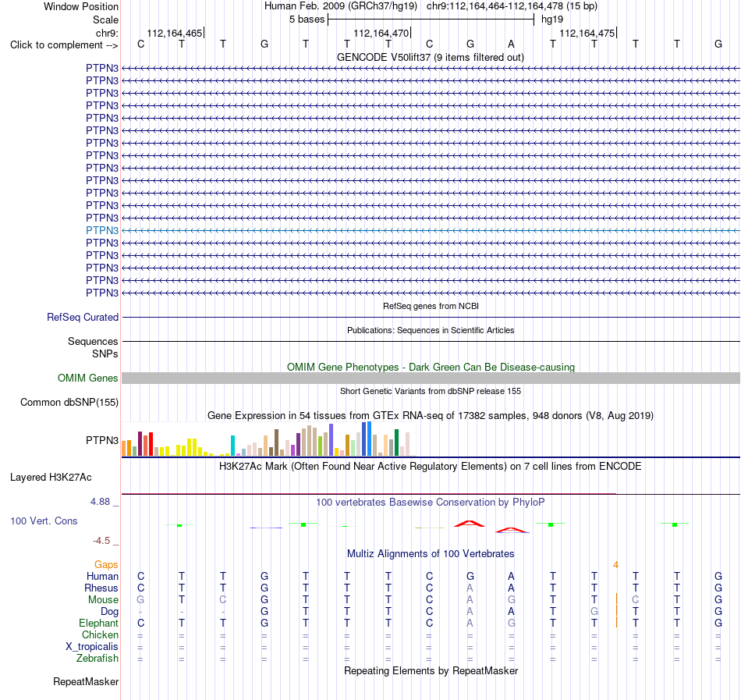Click the 'Layered H3K27Ac' track label
The width and height of the screenshot is (741, 700).
(51, 478)
